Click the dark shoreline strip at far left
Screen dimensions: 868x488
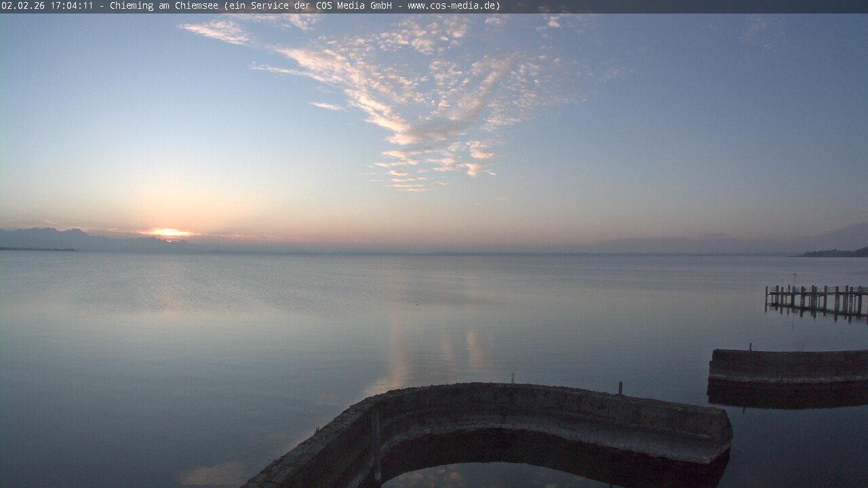click(x=37, y=249)
